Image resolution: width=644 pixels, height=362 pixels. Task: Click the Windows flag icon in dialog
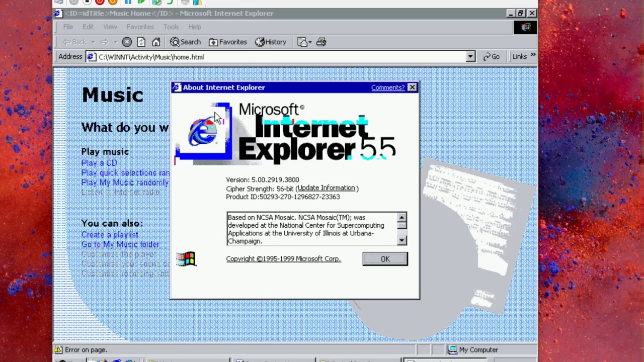pos(186,259)
